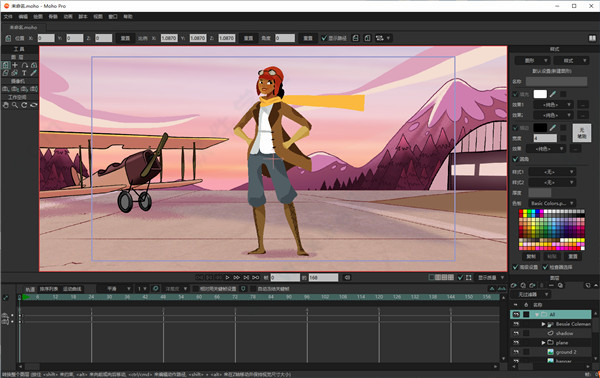Open the Fill Effect 1 dropdown

[x=553, y=104]
